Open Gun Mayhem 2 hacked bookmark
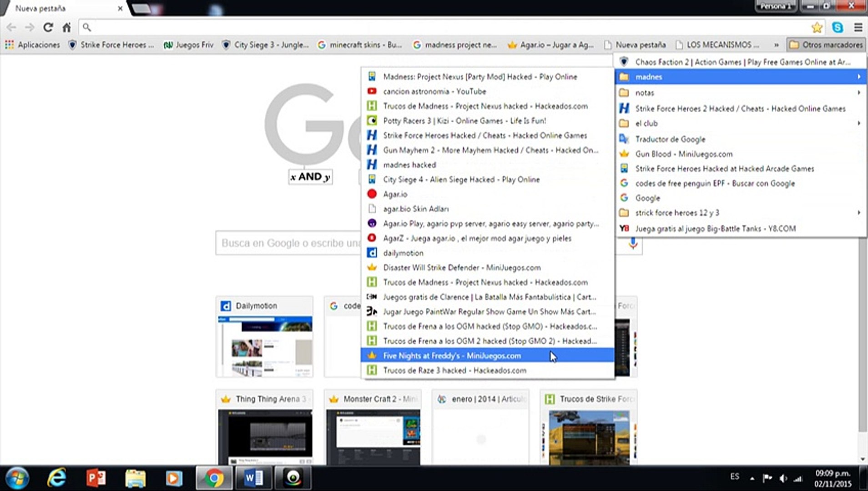The width and height of the screenshot is (868, 491). pyautogui.click(x=487, y=150)
